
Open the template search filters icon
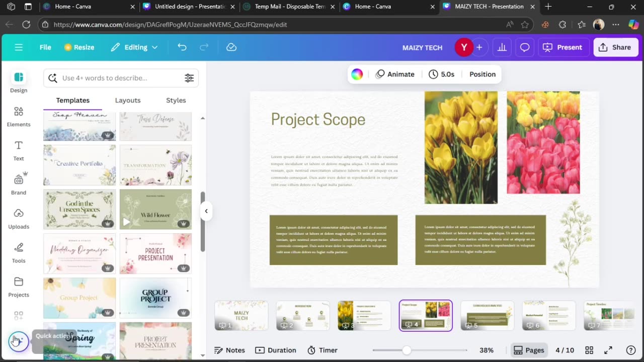[189, 78]
